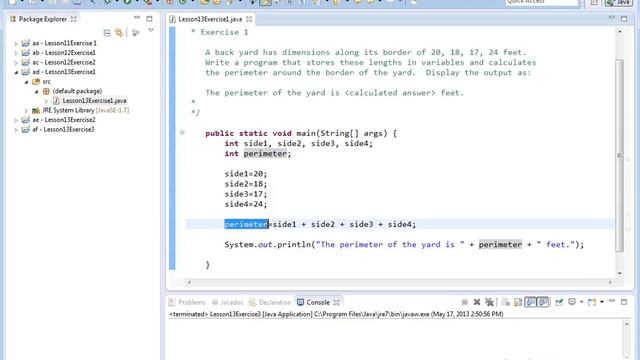Toggle Link with Editor in Package Explorer
The image size is (640, 360).
(119, 33)
